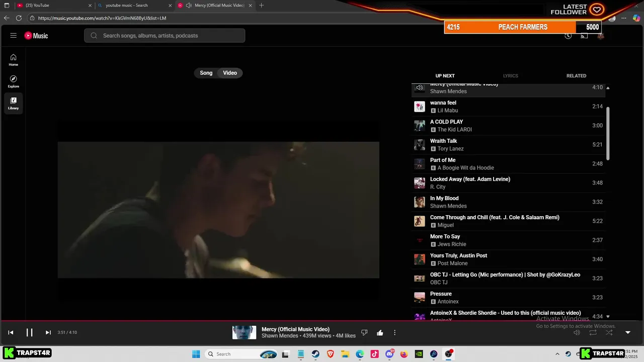Switch player to Video mode
644x362 pixels.
230,73
